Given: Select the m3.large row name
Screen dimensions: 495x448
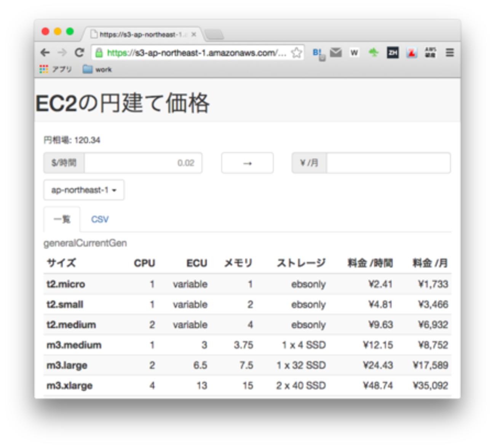Looking at the screenshot, I should (67, 365).
